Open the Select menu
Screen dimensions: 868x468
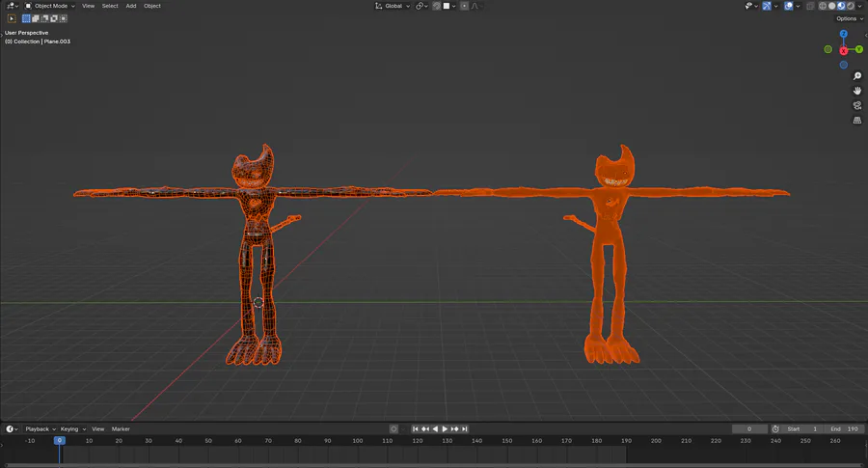[x=110, y=6]
